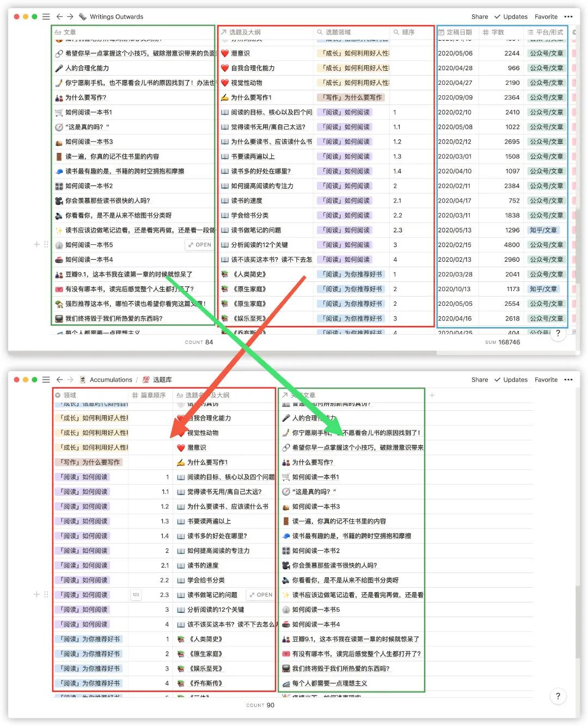Screen dimensions: 588x726
Task: Open the three-dot menu in the 选题库 window
Action: click(x=568, y=380)
